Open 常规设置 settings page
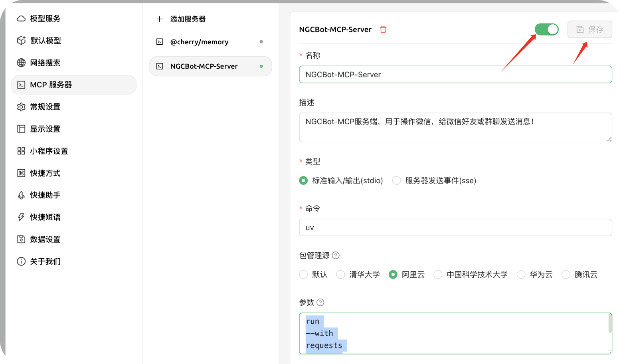Viewport: 621px width, 364px height. pos(74,107)
